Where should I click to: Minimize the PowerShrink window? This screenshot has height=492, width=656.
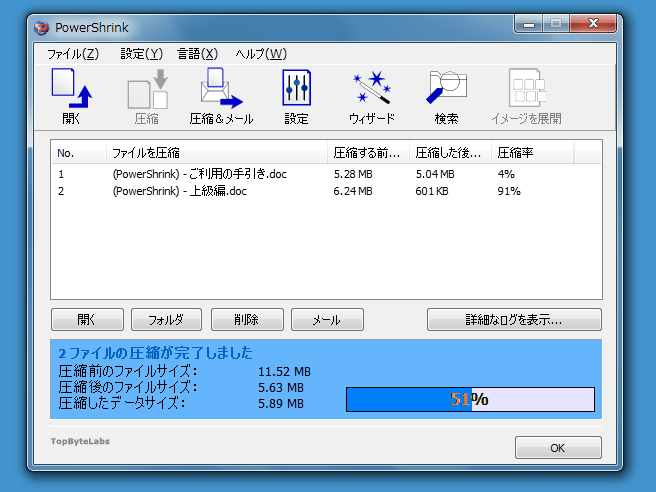528,24
